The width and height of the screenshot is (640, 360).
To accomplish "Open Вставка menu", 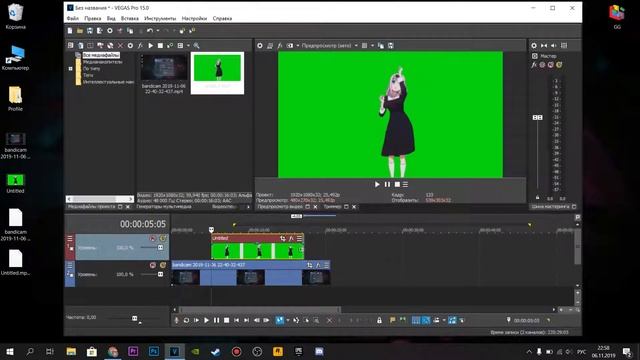I will pos(130,18).
